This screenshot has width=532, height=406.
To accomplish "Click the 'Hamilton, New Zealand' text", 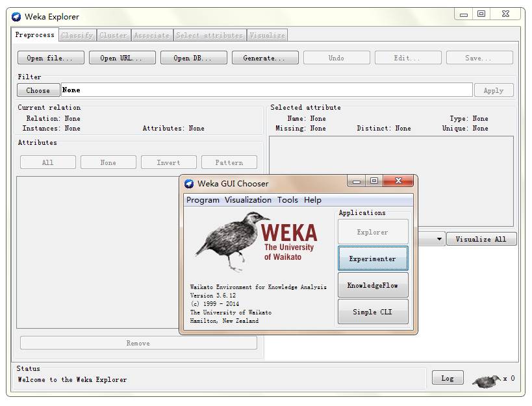I will click(224, 320).
